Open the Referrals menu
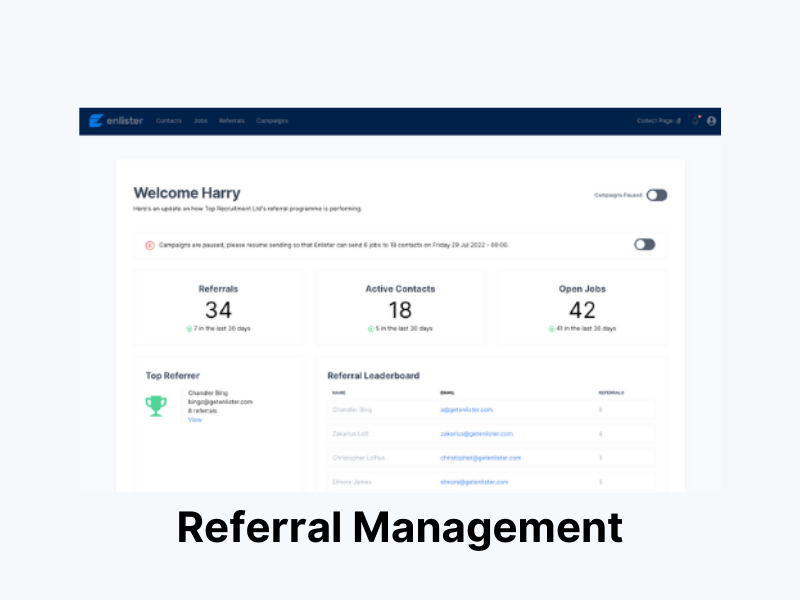800x600 pixels. [x=232, y=121]
